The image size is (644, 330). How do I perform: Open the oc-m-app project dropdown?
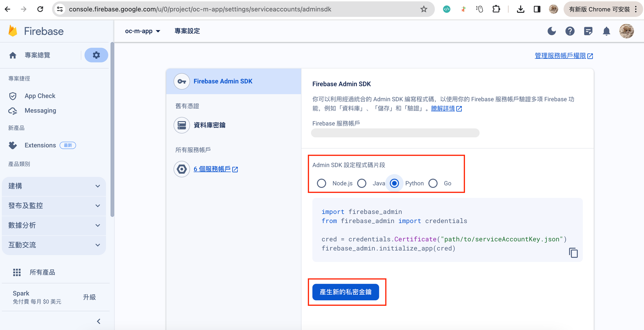pyautogui.click(x=142, y=31)
